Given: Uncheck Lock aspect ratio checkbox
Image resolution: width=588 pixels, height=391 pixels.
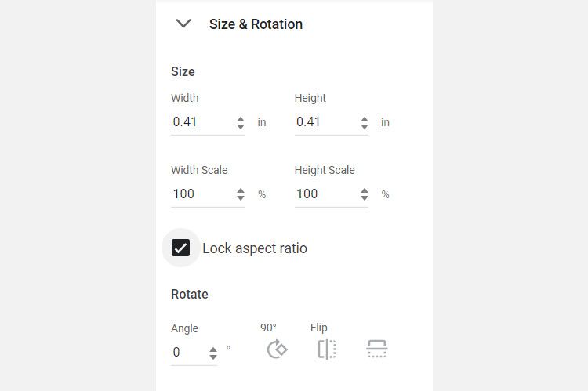Looking at the screenshot, I should (x=181, y=248).
